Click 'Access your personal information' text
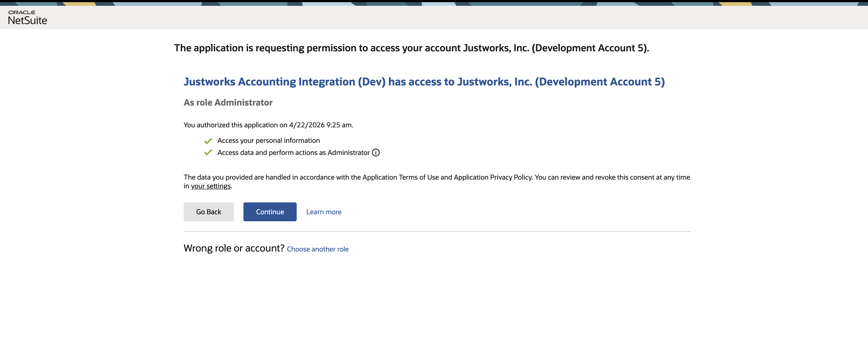The width and height of the screenshot is (868, 345). point(269,141)
